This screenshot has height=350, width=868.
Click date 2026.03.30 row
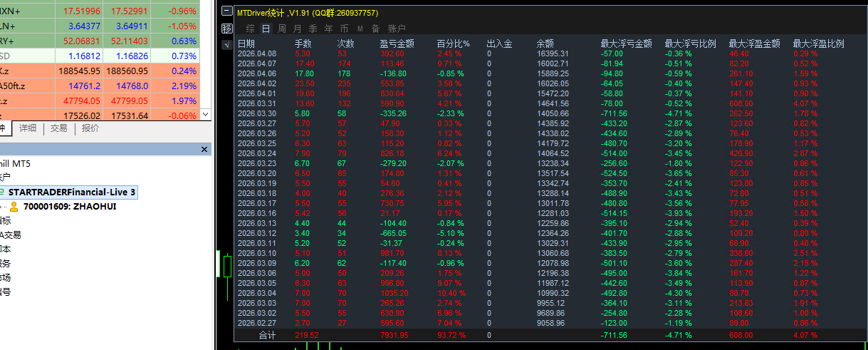click(x=258, y=113)
